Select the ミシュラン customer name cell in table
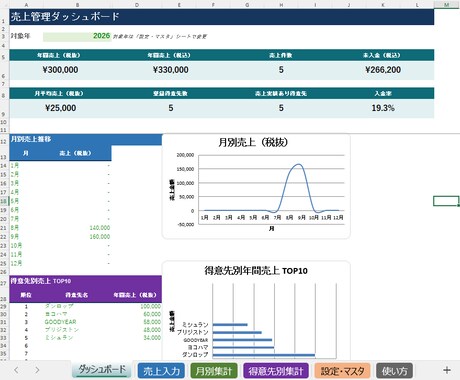 [x=77, y=338]
